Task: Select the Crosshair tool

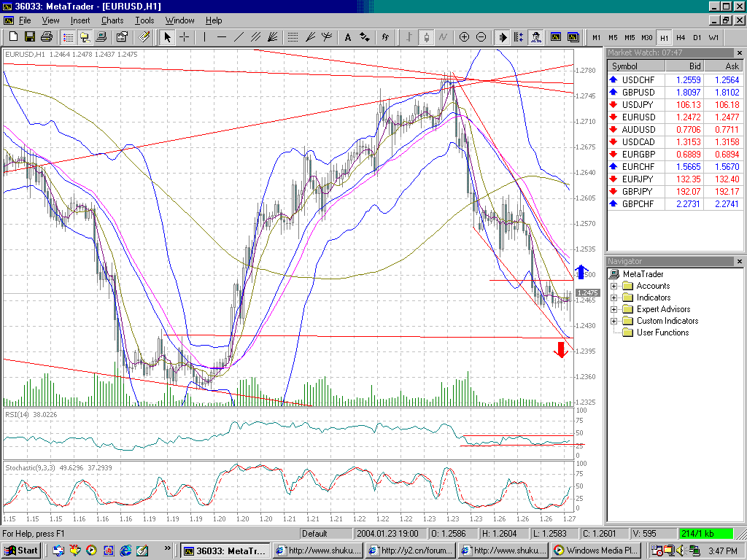Action: (184, 36)
